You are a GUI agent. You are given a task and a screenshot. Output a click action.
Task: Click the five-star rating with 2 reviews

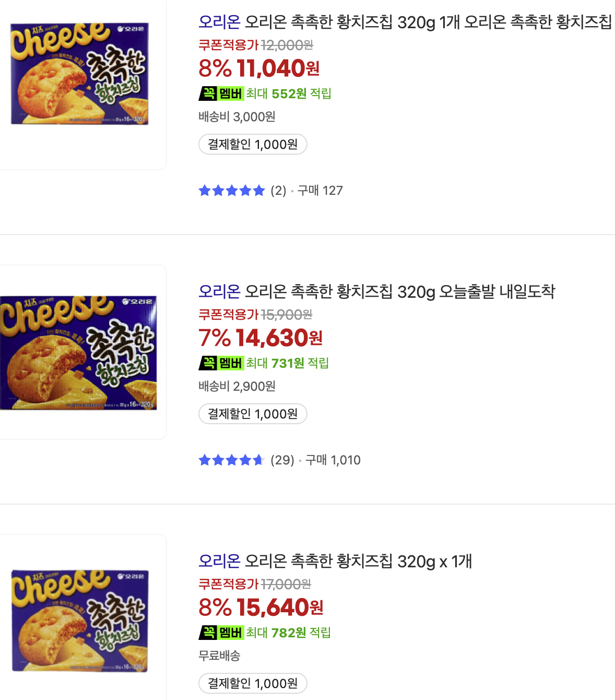[232, 191]
